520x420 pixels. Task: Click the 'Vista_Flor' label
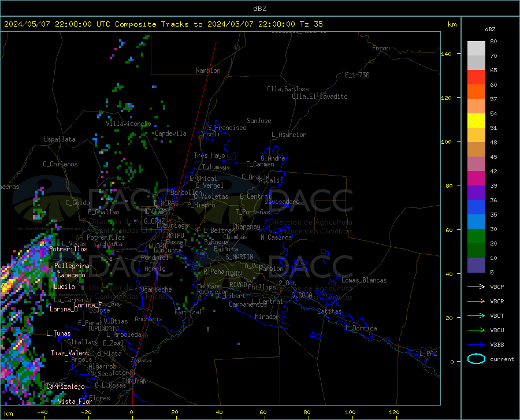tap(75, 402)
